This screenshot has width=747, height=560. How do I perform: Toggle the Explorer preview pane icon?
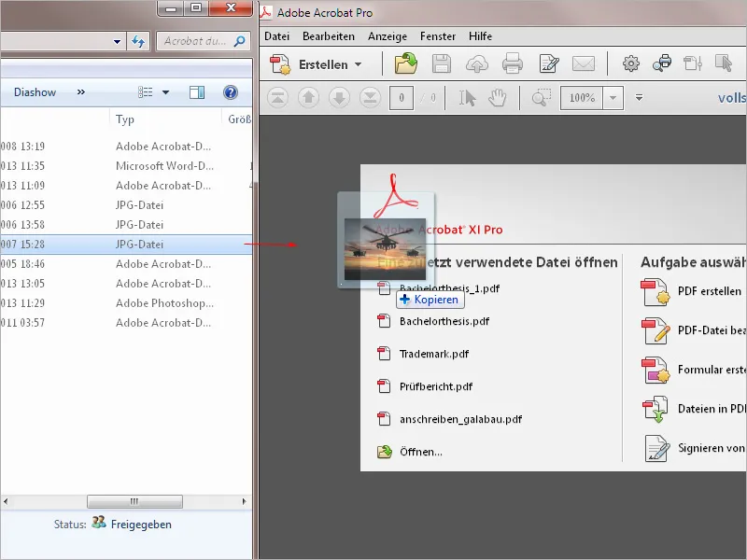pos(197,92)
